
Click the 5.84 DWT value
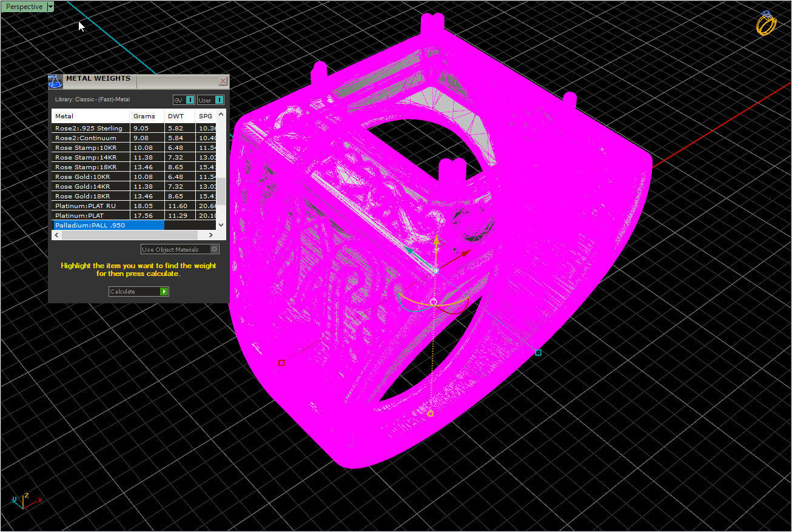pos(175,138)
